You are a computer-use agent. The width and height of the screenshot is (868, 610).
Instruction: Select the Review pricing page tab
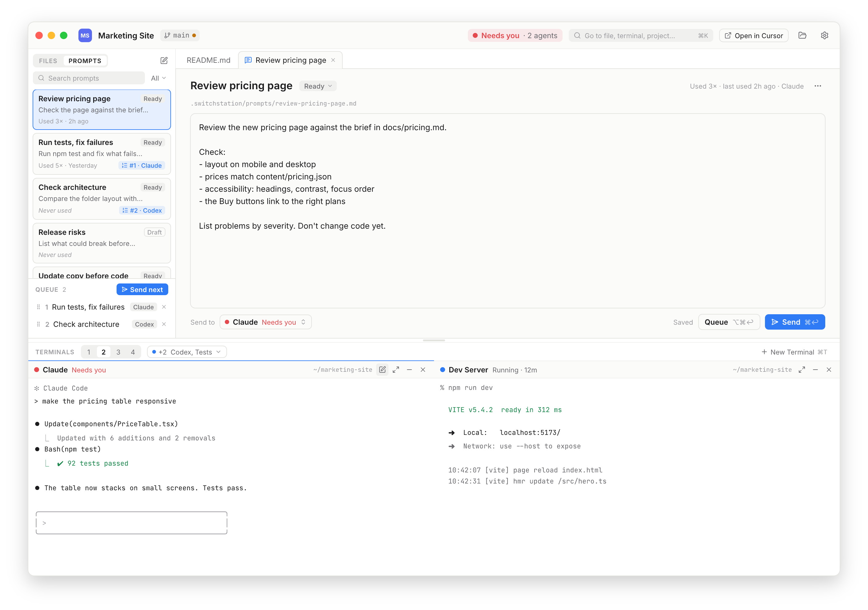[290, 60]
